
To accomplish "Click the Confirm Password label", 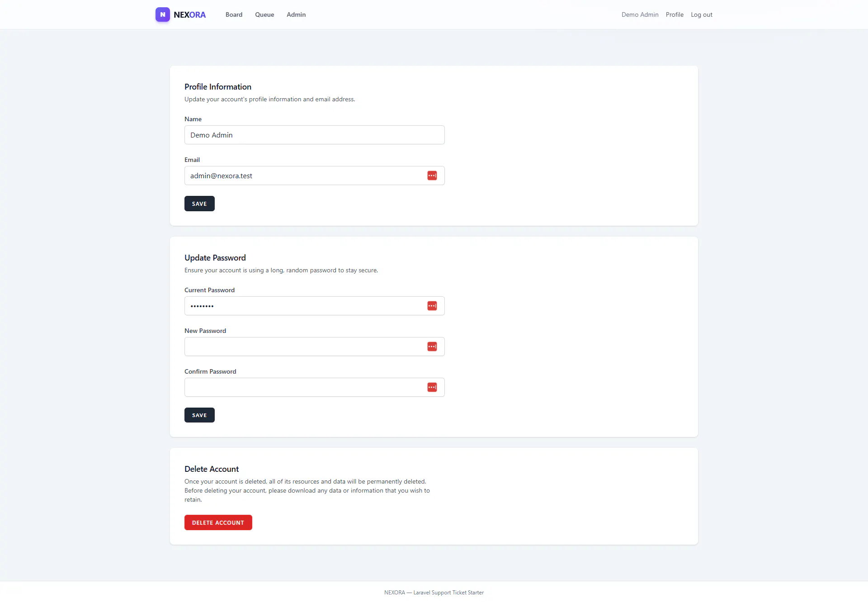I will pos(210,371).
